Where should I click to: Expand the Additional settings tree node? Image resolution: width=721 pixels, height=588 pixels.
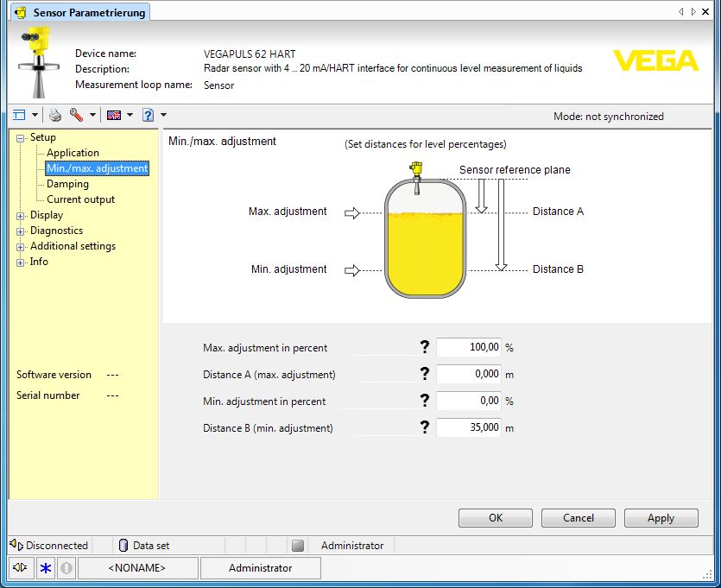pyautogui.click(x=20, y=247)
